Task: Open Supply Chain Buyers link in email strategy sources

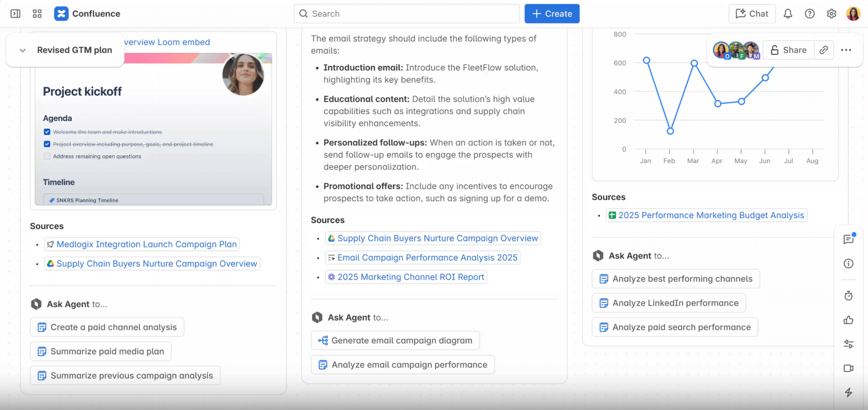Action: (433, 238)
